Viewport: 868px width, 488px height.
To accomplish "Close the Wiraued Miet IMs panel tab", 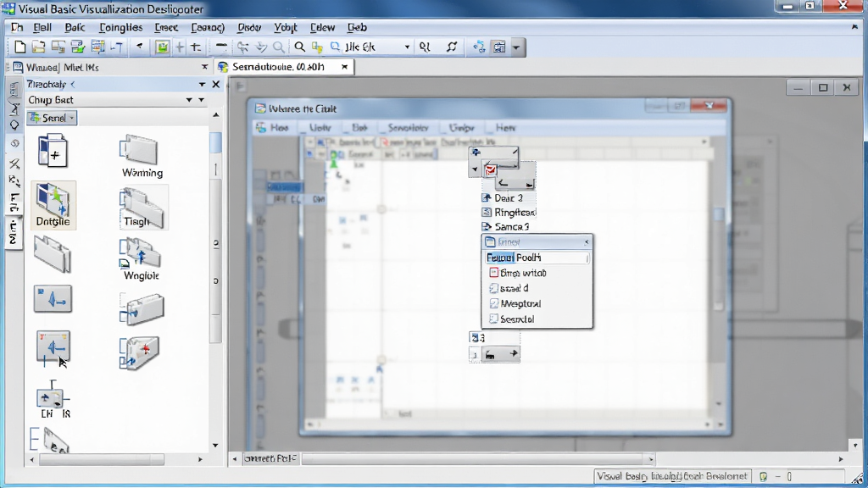I will [204, 67].
